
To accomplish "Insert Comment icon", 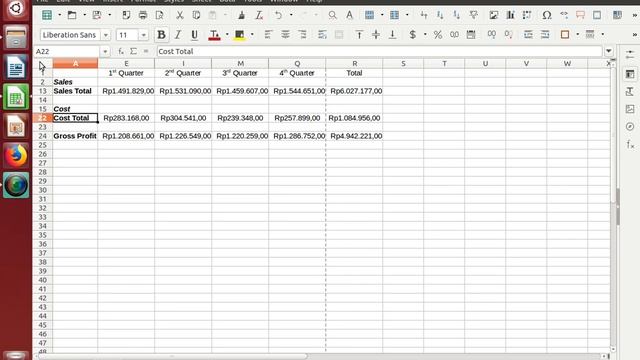I will coord(580,15).
